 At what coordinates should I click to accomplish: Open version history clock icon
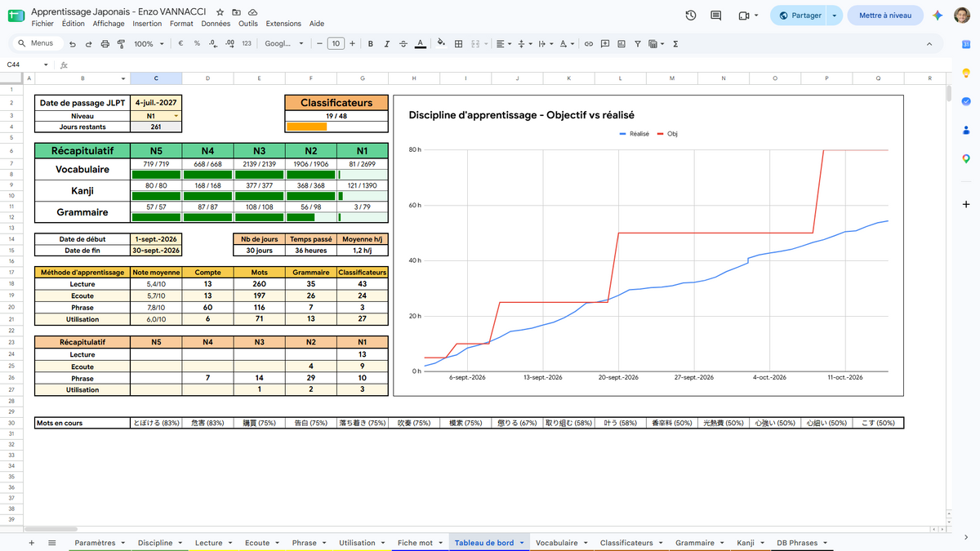tap(691, 16)
